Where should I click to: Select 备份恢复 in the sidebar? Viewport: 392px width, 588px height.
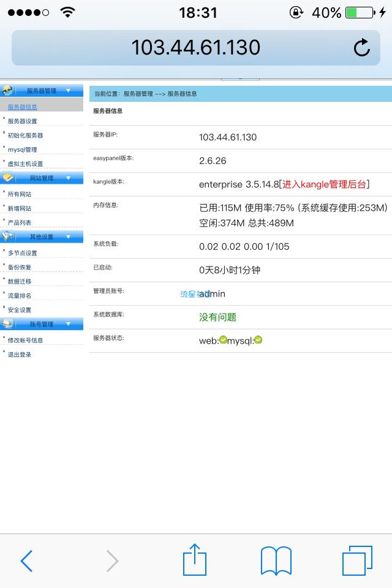click(20, 268)
